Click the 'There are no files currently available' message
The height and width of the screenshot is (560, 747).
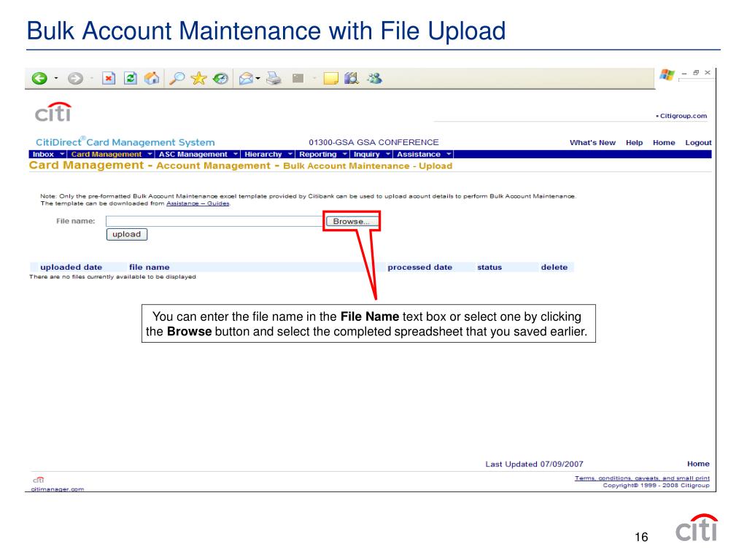point(112,276)
